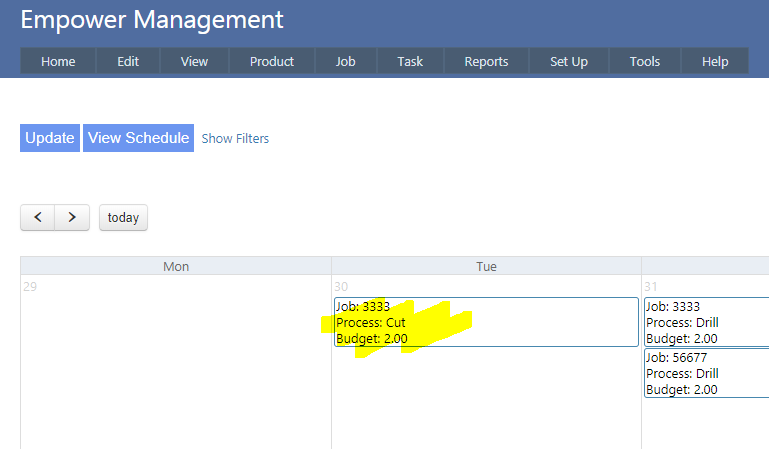
Task: Open the Help menu
Action: click(x=715, y=61)
